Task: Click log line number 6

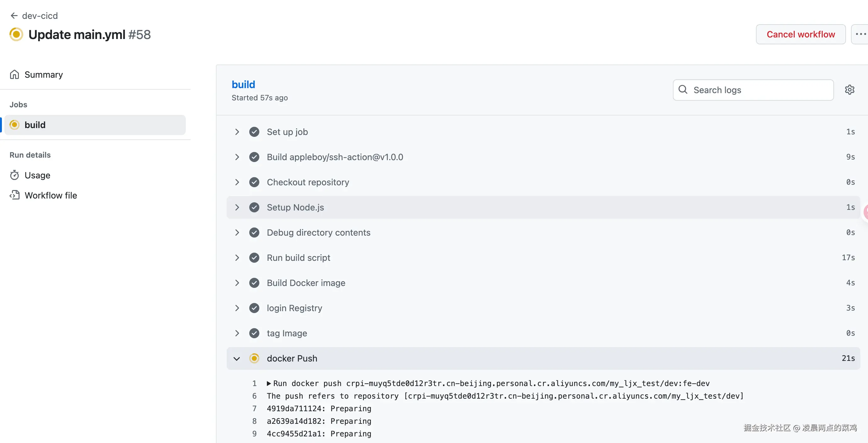Action: pyautogui.click(x=254, y=396)
